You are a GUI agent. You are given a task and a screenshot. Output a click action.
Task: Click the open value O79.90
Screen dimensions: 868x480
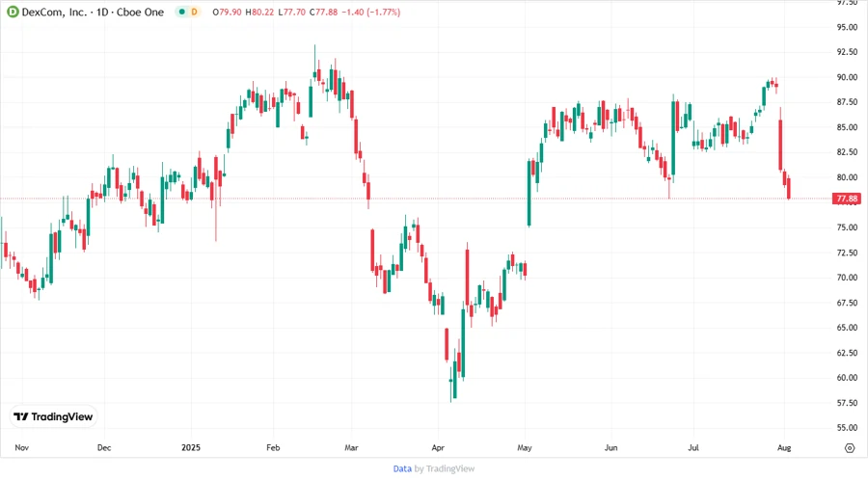[x=227, y=13]
